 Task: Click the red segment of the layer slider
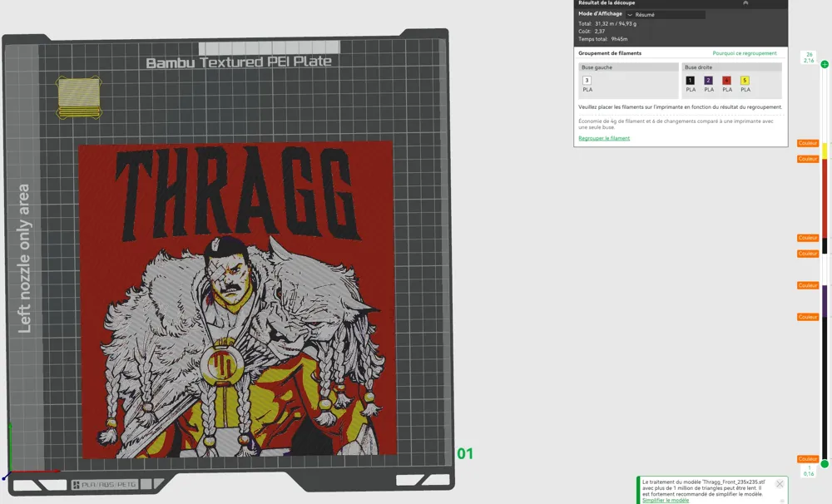(x=825, y=198)
